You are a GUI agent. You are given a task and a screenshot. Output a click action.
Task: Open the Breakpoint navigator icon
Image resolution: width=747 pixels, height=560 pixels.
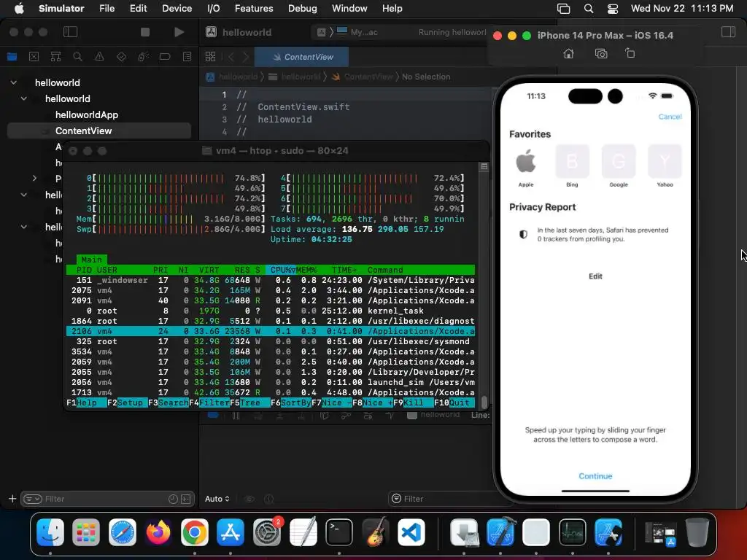[x=165, y=57]
